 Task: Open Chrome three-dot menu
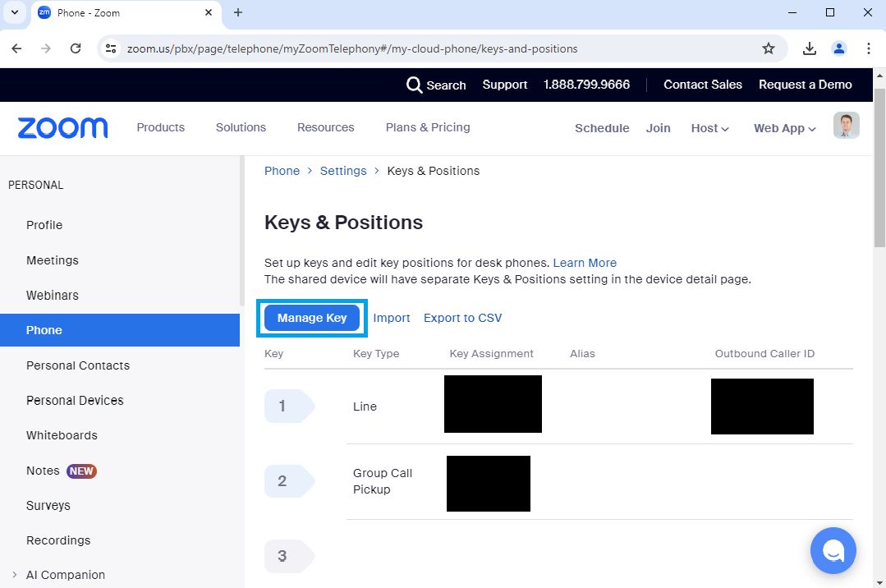[x=869, y=48]
